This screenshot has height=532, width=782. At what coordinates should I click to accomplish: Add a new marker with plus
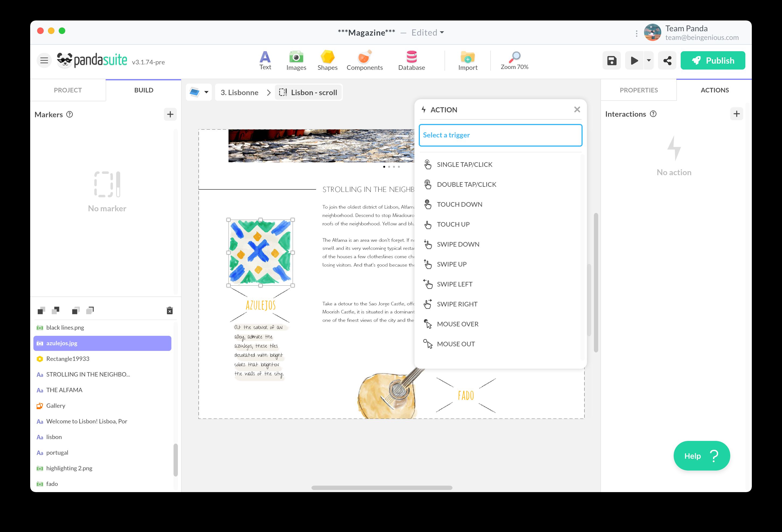[170, 115]
